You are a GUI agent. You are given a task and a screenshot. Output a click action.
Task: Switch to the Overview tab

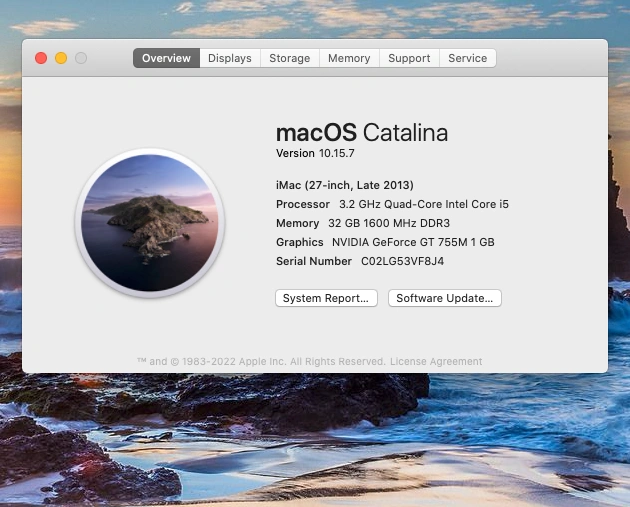coord(166,58)
